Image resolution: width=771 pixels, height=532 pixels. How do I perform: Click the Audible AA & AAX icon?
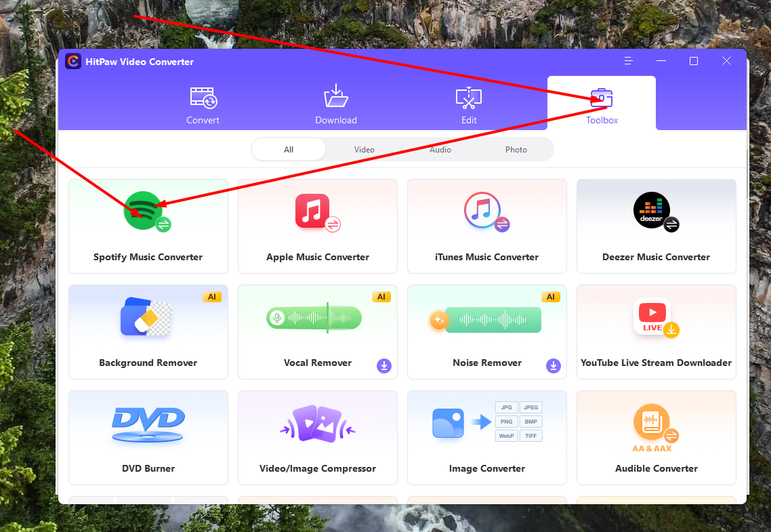(655, 428)
